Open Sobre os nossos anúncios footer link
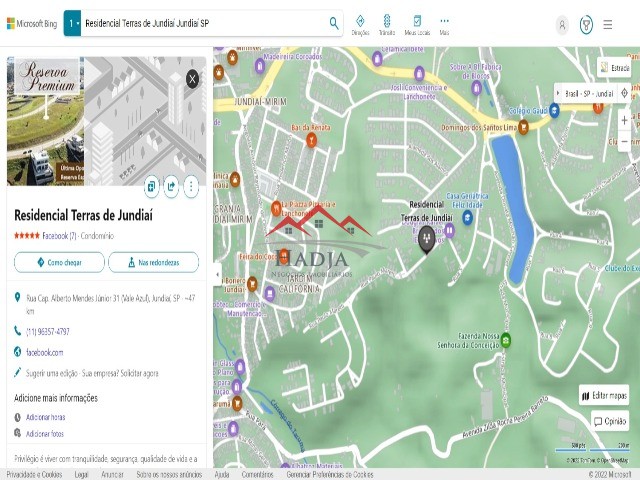 (x=169, y=474)
